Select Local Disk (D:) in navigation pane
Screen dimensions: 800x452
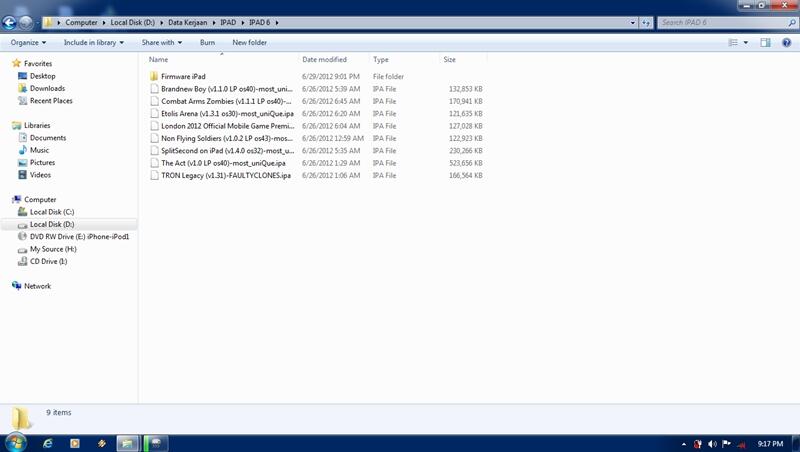52,224
